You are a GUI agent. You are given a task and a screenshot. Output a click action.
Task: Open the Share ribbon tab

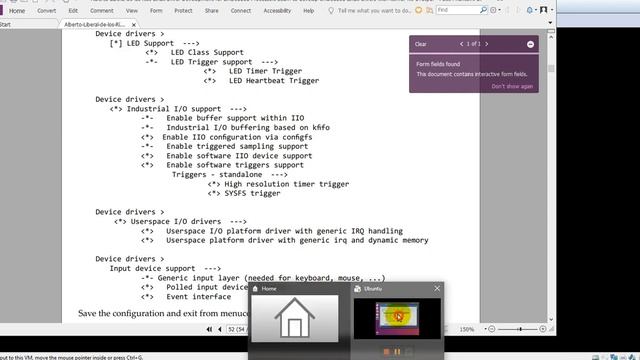[211, 11]
